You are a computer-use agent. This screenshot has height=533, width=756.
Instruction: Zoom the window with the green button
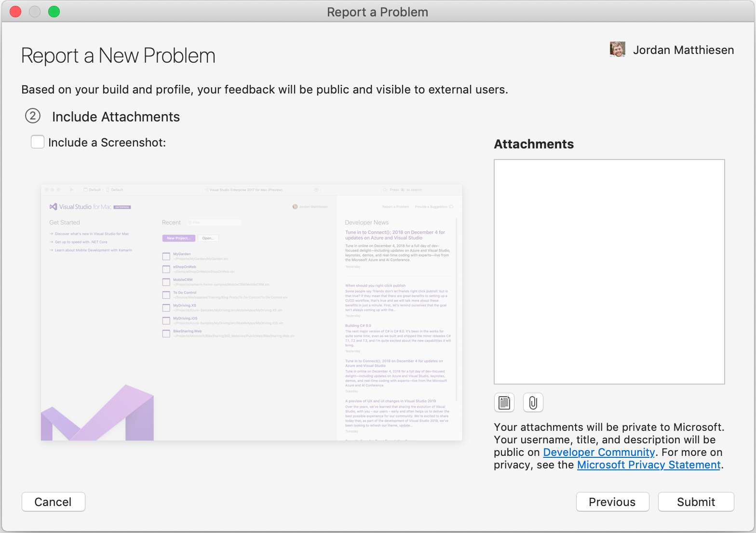[x=54, y=12]
